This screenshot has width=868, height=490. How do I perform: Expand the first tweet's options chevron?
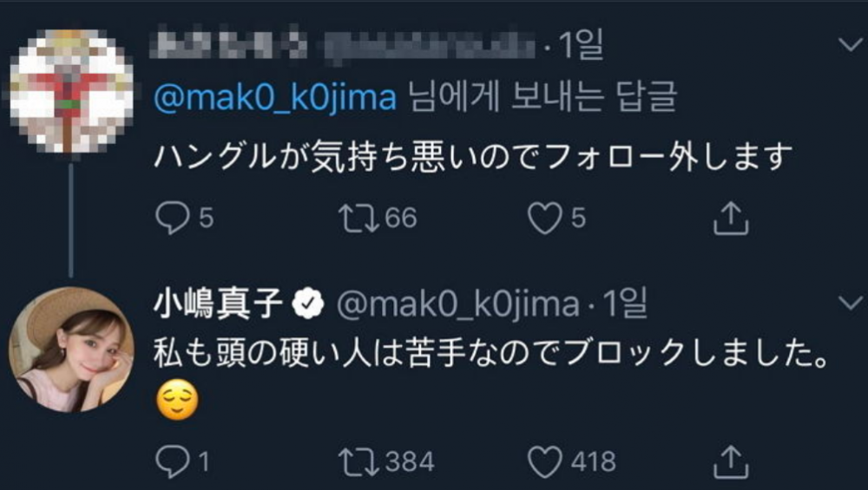click(x=851, y=44)
